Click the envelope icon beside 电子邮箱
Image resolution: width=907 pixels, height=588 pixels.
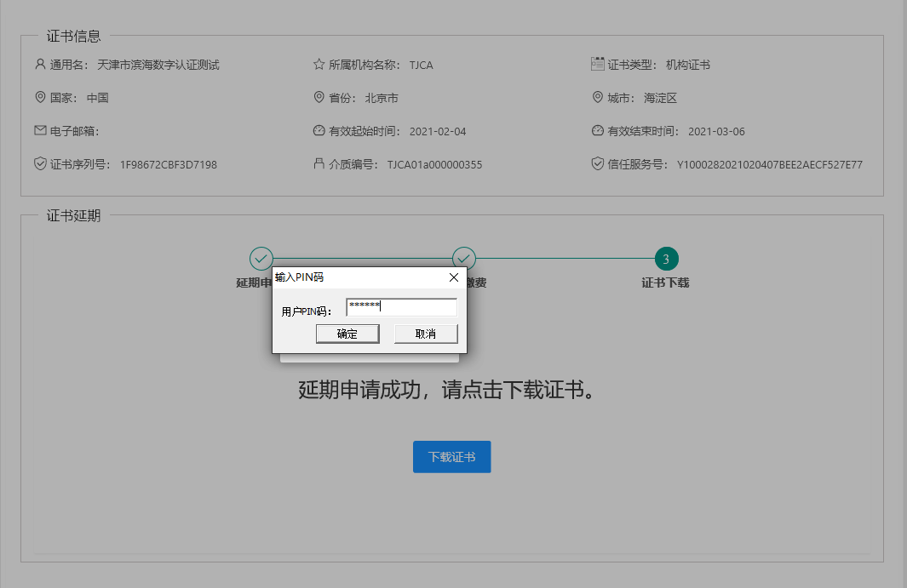tap(40, 130)
